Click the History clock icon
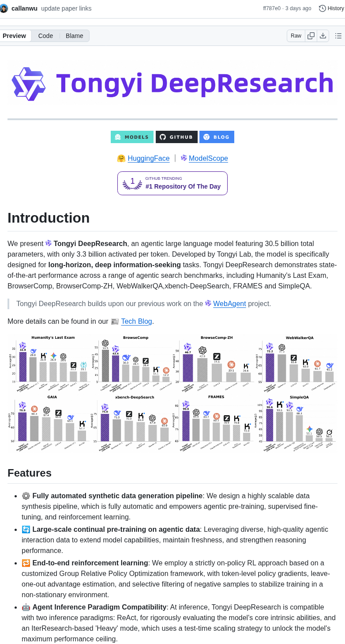This screenshot has height=644, width=345. point(322,8)
